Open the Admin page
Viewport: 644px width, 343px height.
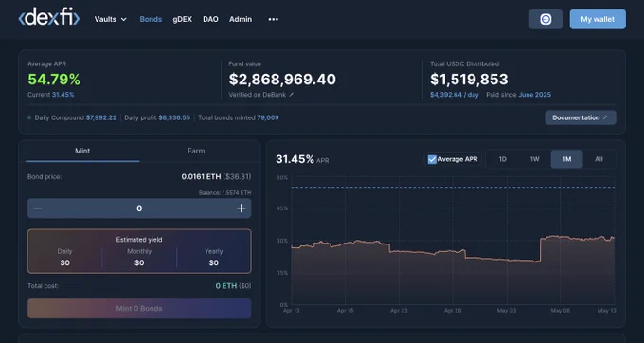point(241,19)
